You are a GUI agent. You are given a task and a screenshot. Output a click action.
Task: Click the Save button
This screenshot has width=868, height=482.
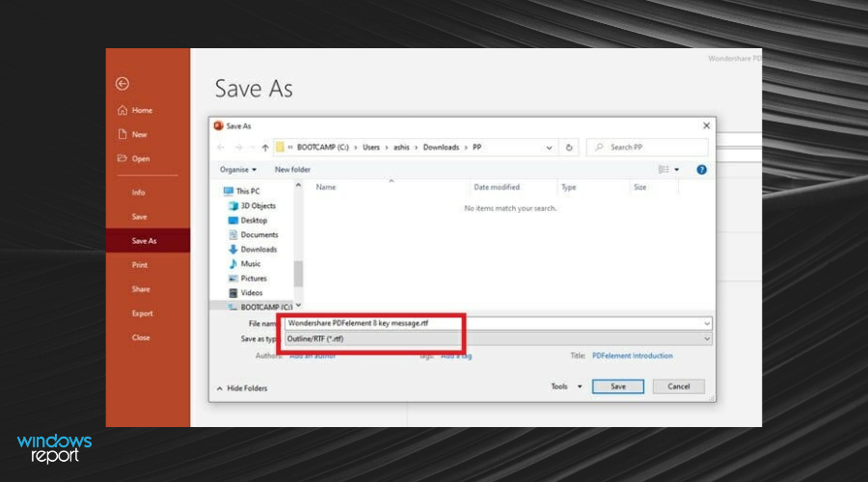click(618, 387)
